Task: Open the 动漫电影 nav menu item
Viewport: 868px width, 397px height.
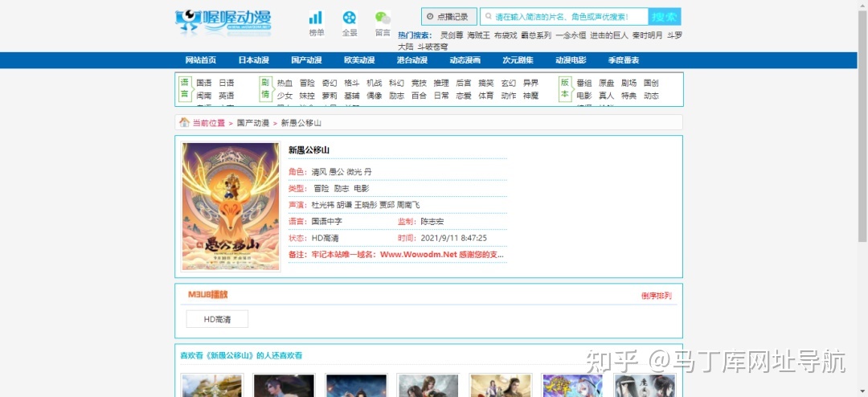Action: pos(571,60)
